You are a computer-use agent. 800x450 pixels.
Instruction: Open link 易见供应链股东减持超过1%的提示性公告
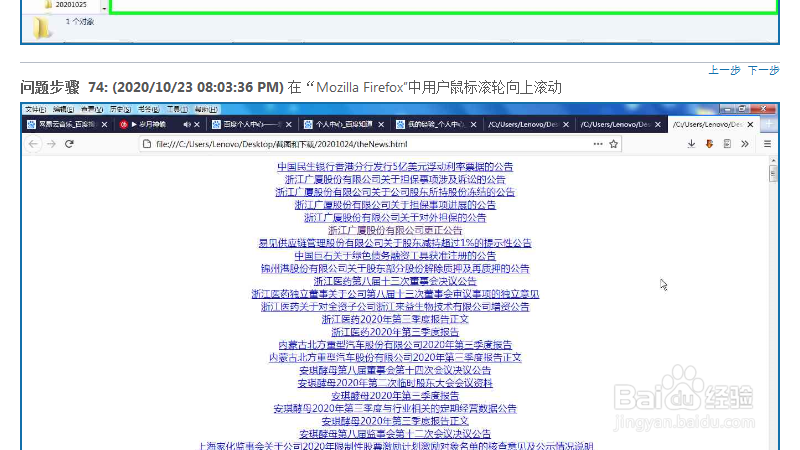tap(395, 243)
